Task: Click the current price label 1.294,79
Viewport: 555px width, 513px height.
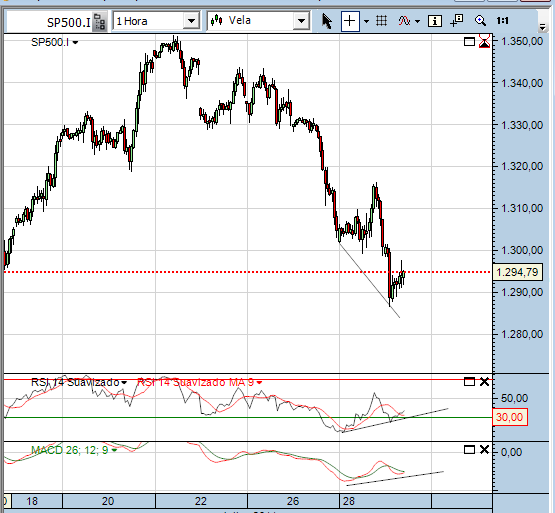Action: [x=517, y=272]
